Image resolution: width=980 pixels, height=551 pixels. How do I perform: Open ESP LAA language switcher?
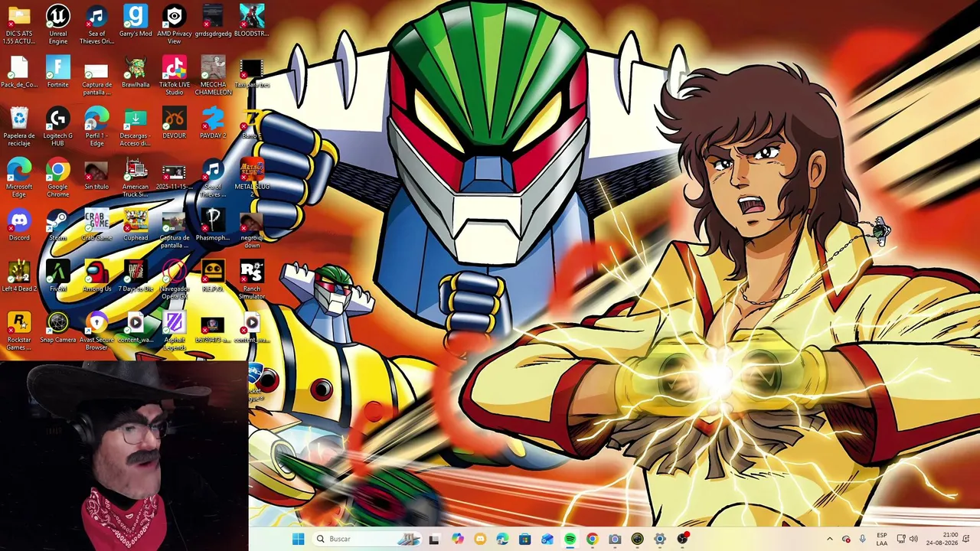[882, 539]
